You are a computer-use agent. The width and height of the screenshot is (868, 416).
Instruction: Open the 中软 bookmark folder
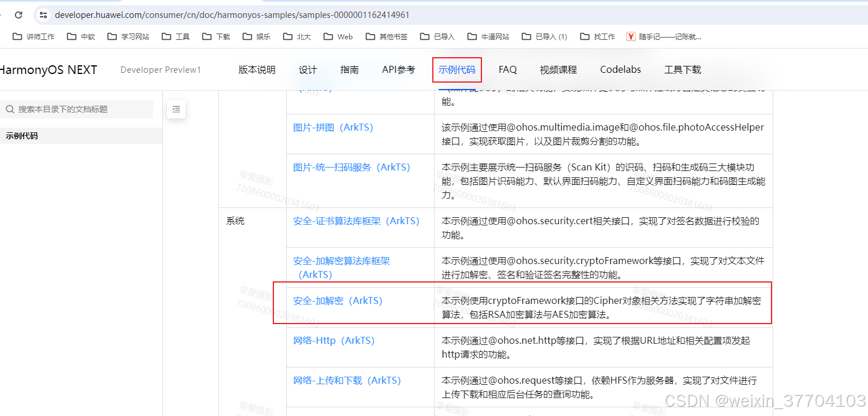click(x=81, y=36)
